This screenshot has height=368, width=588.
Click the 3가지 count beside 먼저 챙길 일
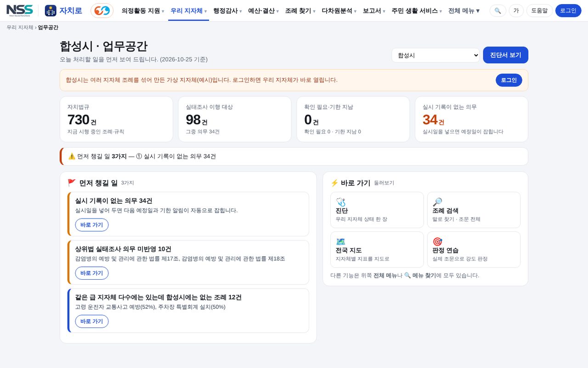(x=128, y=183)
